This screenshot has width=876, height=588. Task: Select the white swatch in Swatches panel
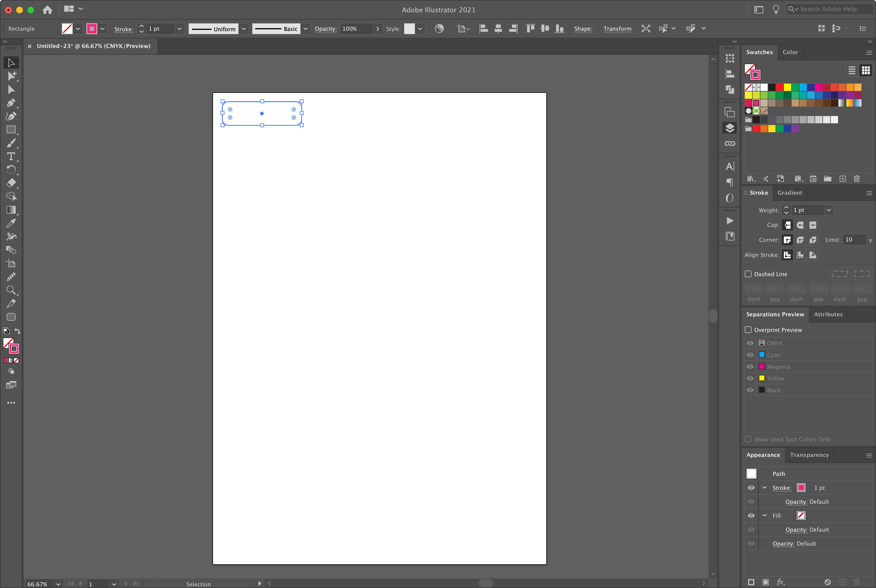click(764, 87)
